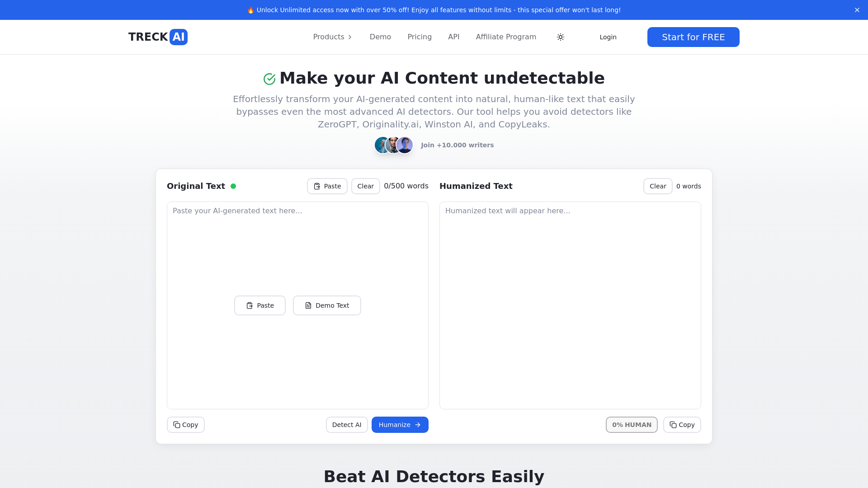Viewport: 868px width, 488px height.
Task: Click Join +10.000 writers avatars
Action: (393, 145)
